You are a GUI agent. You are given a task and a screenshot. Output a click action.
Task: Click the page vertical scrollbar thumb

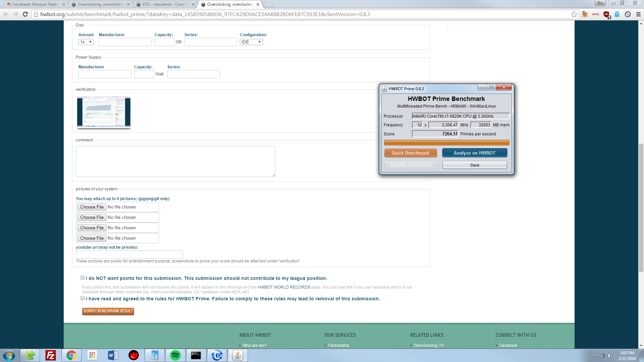(x=641, y=208)
